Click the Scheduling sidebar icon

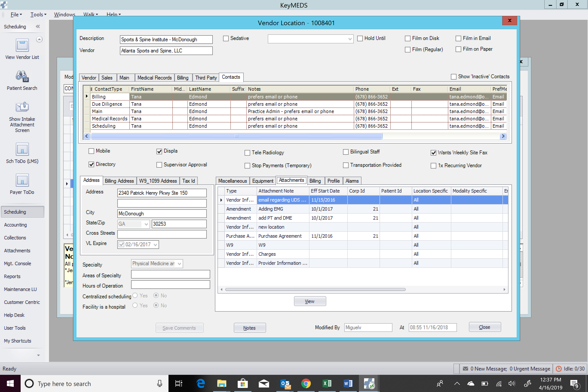(22, 212)
